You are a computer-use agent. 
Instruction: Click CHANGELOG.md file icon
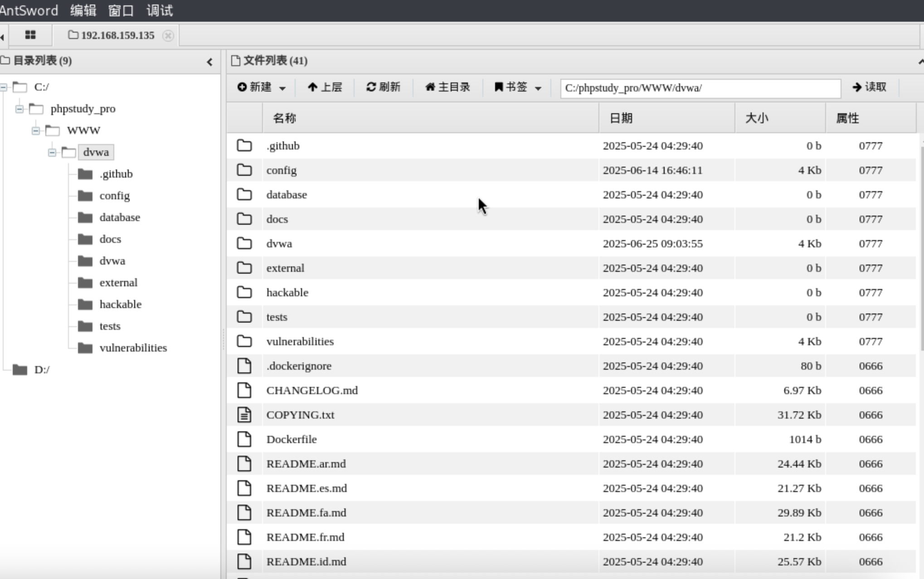pyautogui.click(x=244, y=390)
